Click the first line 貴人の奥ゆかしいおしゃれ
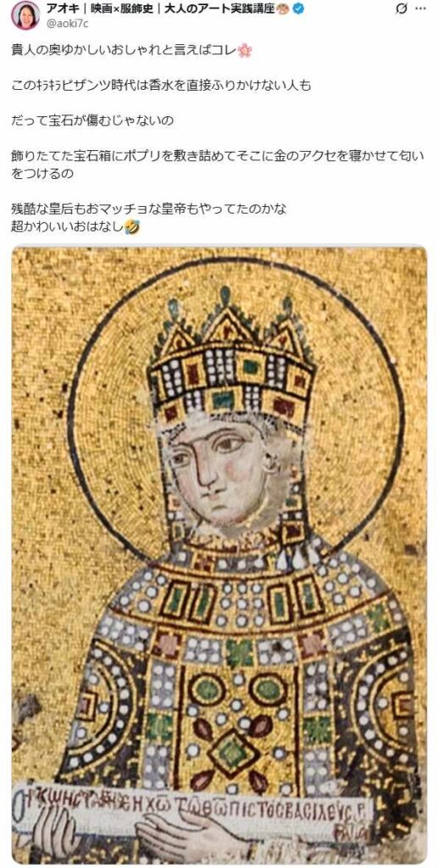The image size is (438, 868). 125,51
